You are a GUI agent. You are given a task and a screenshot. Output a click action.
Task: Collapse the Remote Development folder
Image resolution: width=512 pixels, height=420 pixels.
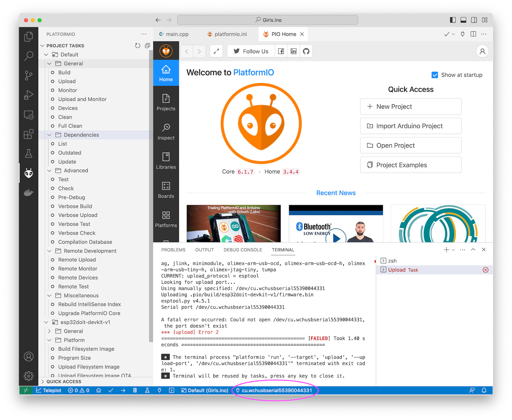[x=49, y=251]
